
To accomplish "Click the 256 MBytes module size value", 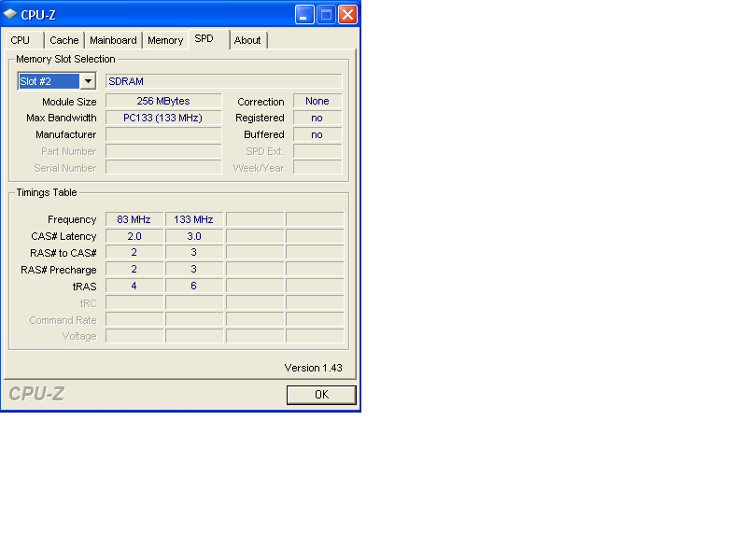I will [163, 101].
